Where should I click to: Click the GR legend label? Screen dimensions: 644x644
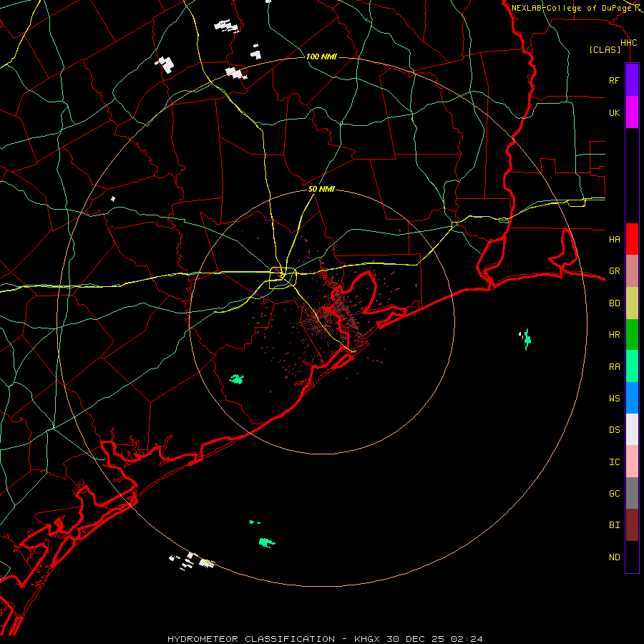coord(614,271)
